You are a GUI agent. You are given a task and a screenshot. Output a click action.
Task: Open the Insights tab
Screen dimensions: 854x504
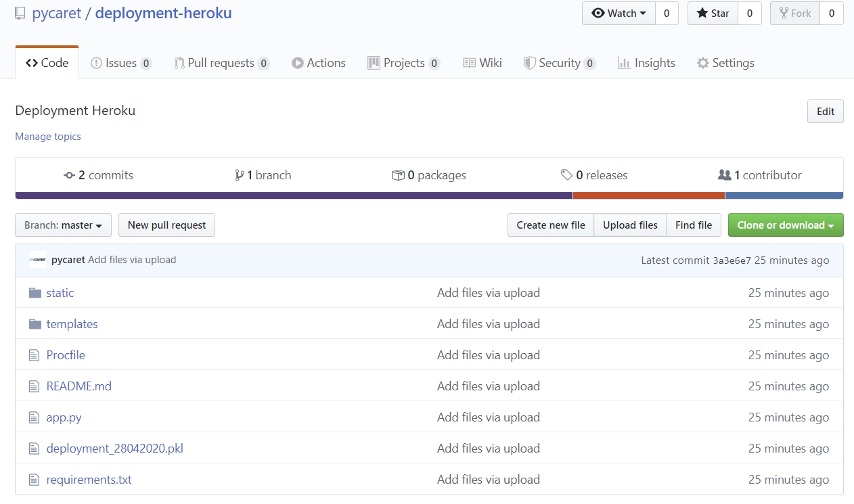click(646, 63)
